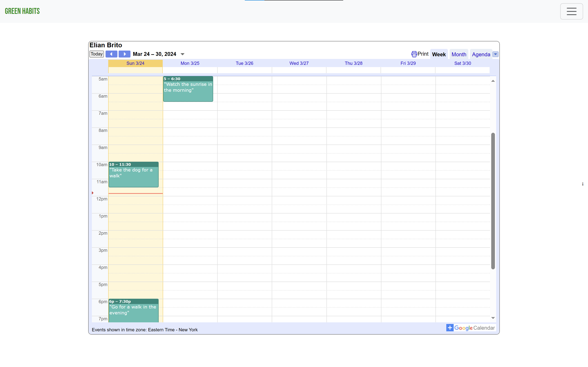Switch to Month view tab
Viewport: 588px width, 367px height.
(x=459, y=54)
